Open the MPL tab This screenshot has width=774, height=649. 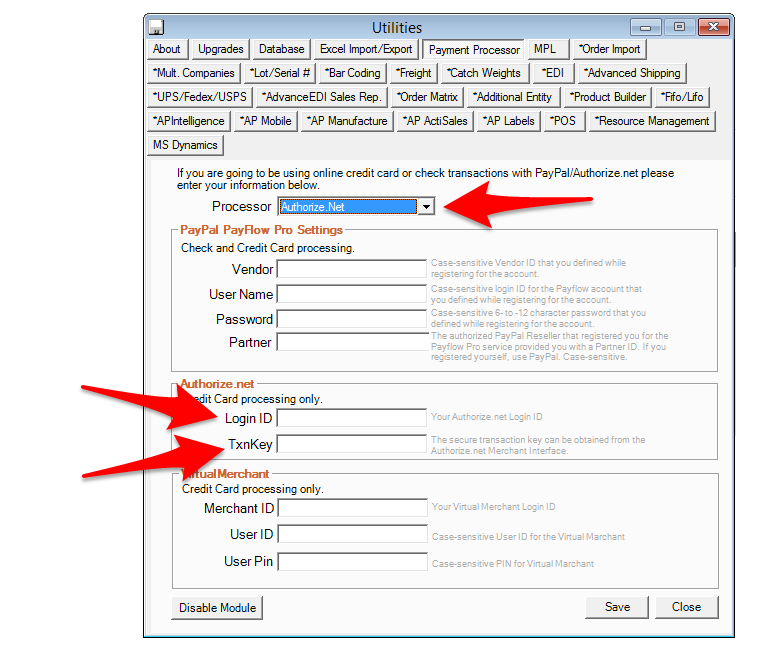point(545,49)
